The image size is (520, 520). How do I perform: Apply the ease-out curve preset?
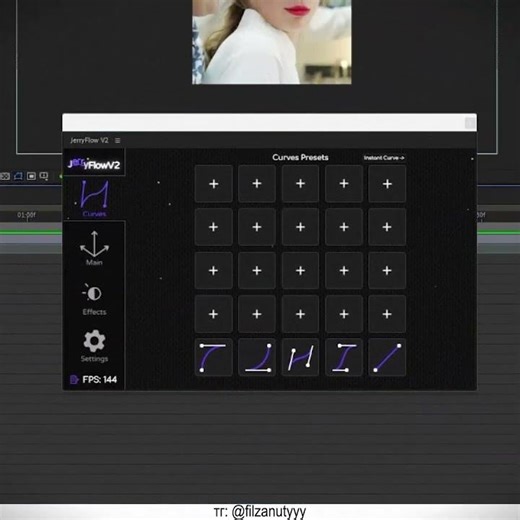tap(213, 358)
